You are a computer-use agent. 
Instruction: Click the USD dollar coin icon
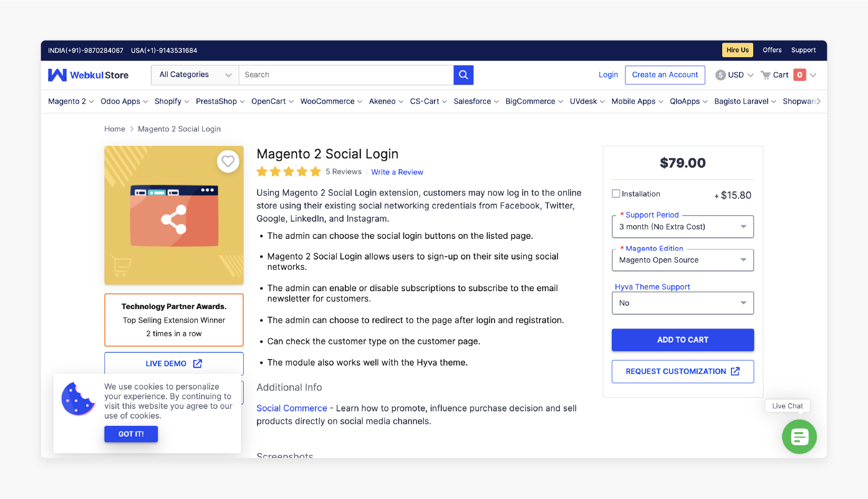tap(721, 75)
